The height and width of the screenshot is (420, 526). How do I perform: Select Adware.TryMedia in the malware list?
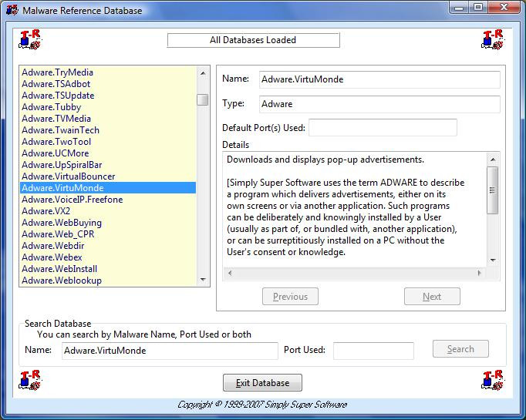pyautogui.click(x=108, y=72)
